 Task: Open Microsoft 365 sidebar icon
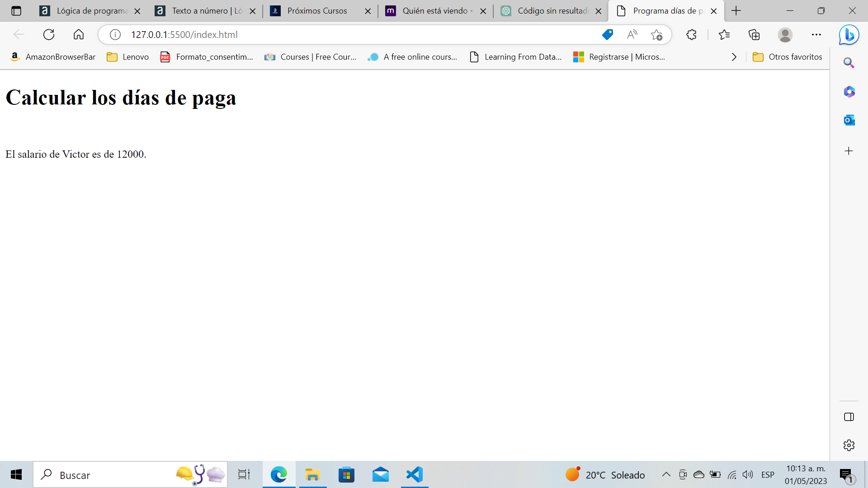tap(849, 92)
